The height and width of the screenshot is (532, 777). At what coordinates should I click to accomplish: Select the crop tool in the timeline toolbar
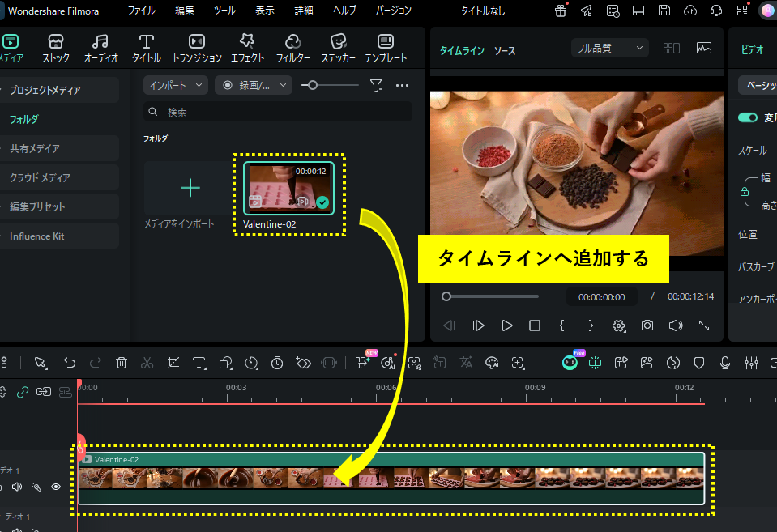point(173,363)
